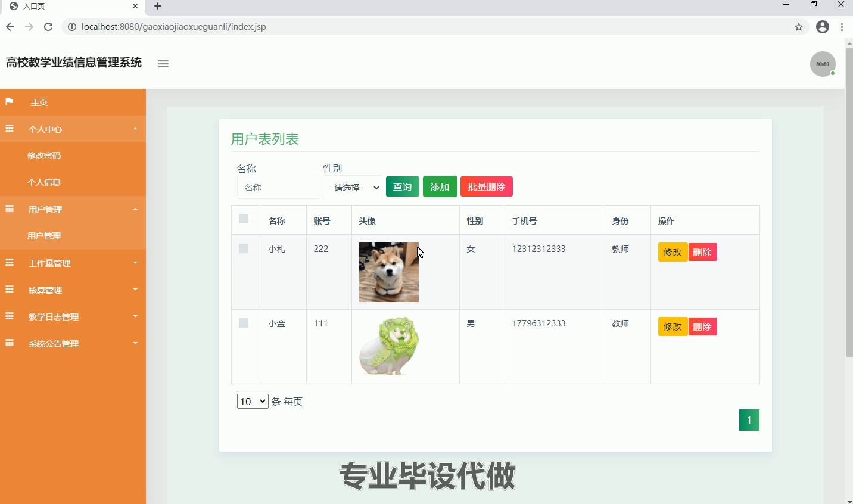
Task: Expand the 工作量管理 menu arrow
Action: click(135, 263)
